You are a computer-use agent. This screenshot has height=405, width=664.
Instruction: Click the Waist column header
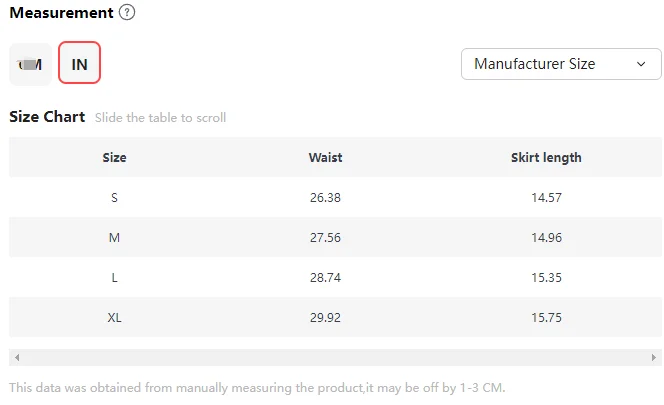click(x=326, y=157)
